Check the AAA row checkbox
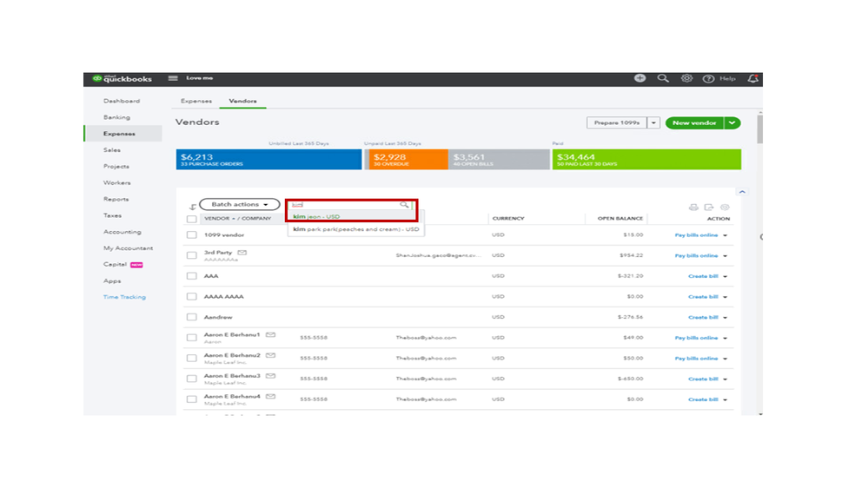Viewport: 868px width, 488px height. pyautogui.click(x=191, y=276)
